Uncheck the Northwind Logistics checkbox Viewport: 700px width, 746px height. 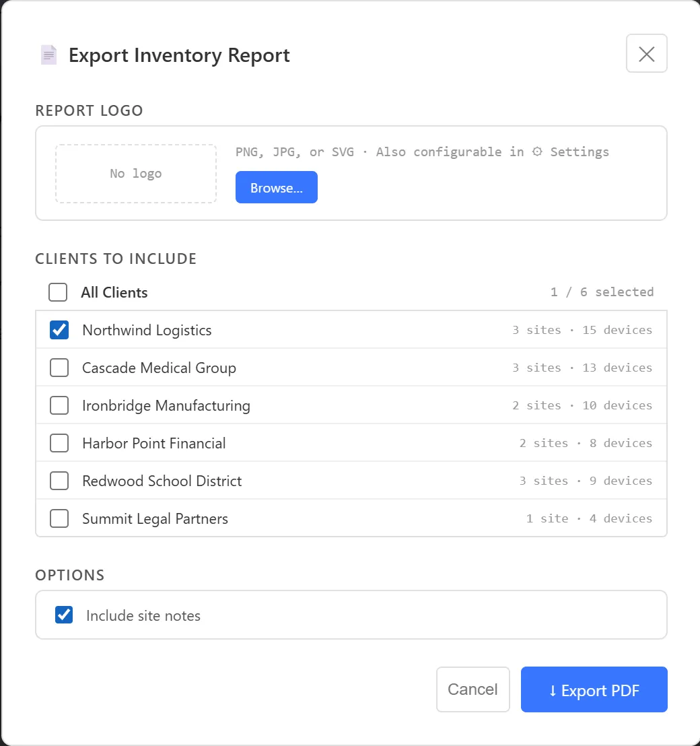pyautogui.click(x=59, y=330)
